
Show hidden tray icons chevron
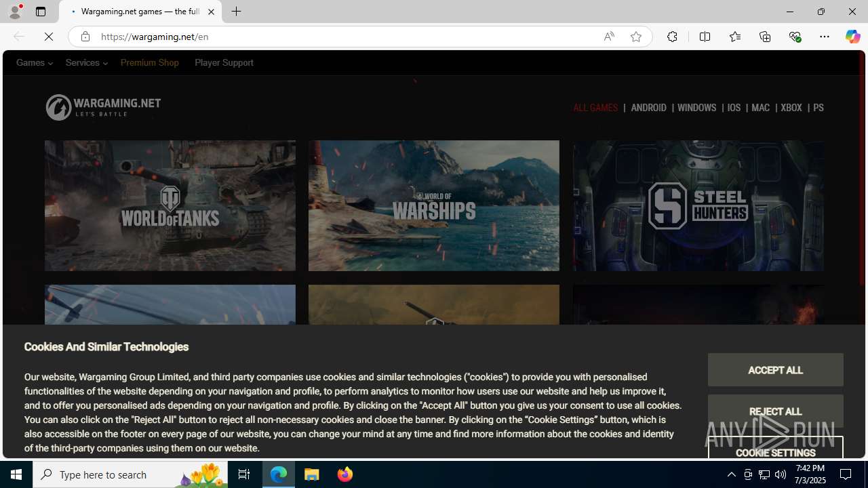pos(731,474)
